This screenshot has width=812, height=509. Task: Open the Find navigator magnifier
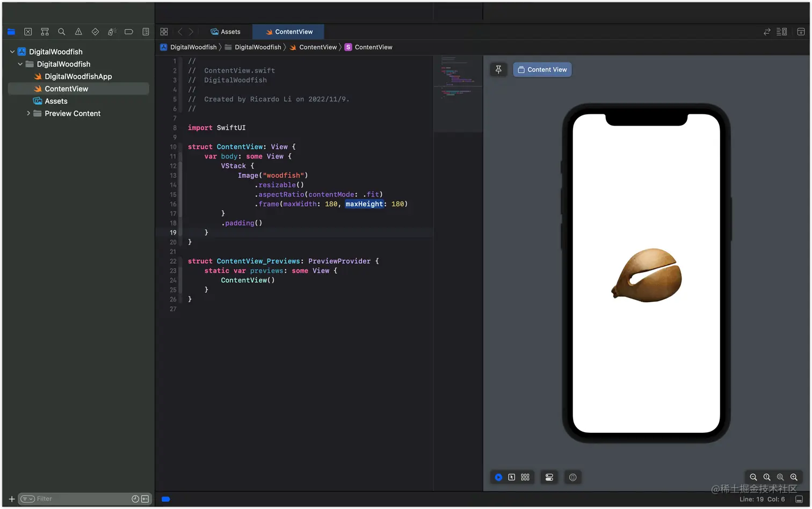(x=62, y=32)
